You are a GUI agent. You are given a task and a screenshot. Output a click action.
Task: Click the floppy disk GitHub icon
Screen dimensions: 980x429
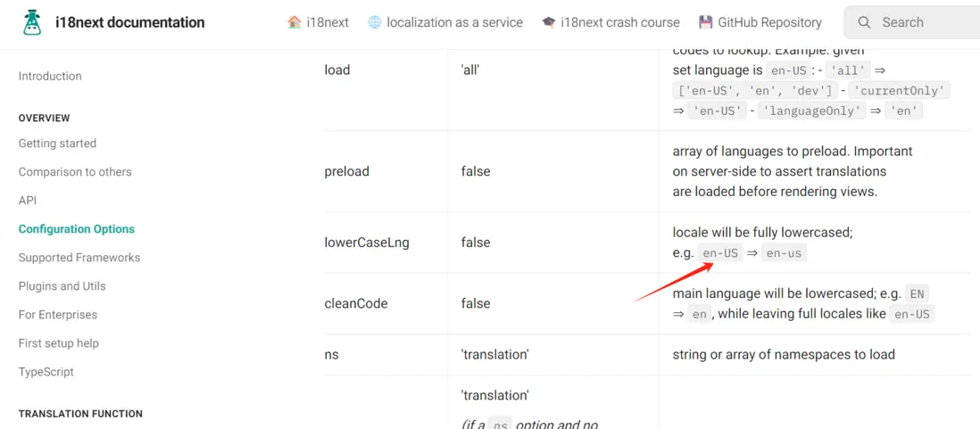click(706, 22)
